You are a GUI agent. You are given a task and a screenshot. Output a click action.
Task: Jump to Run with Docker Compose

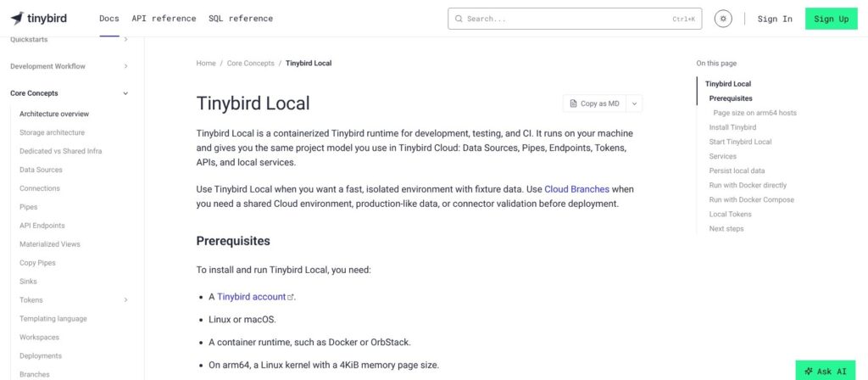point(752,200)
